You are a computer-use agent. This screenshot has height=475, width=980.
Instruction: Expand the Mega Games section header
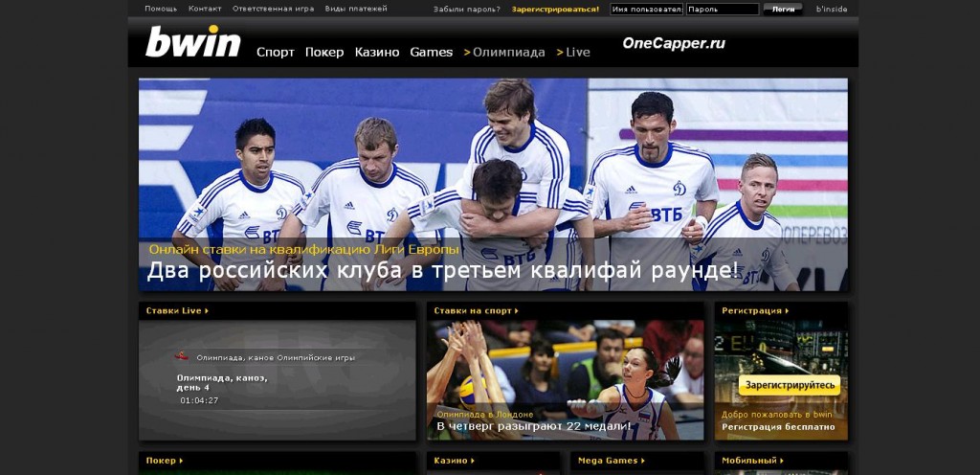click(x=611, y=461)
